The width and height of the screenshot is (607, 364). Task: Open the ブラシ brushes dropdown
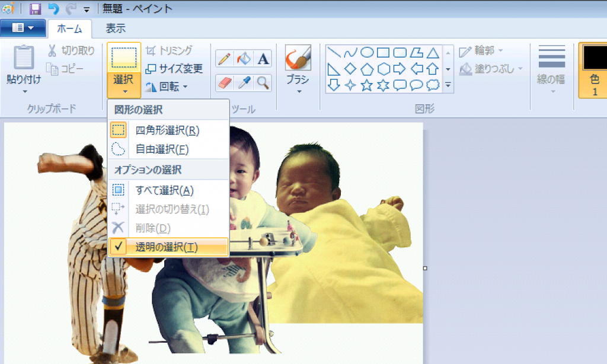298,91
